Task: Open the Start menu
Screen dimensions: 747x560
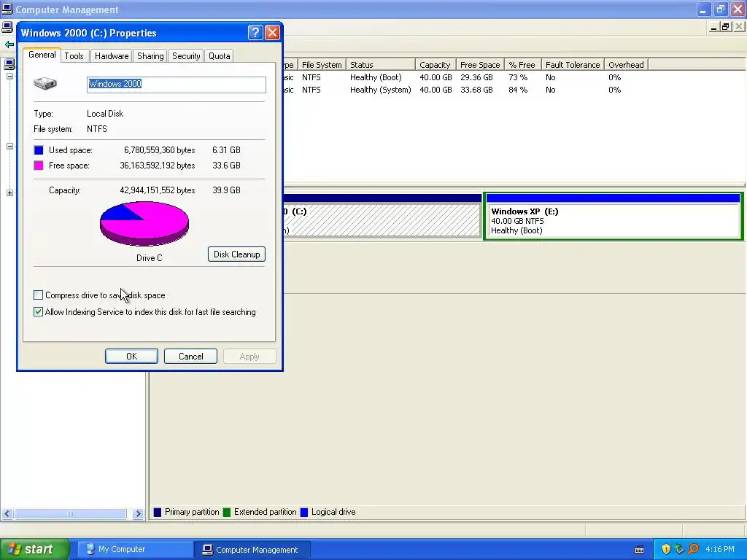Action: pyautogui.click(x=34, y=549)
